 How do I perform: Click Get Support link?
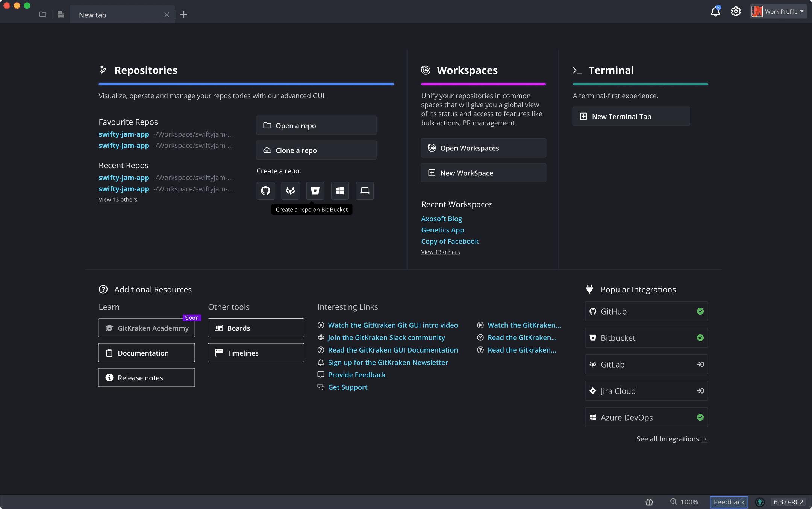pyautogui.click(x=348, y=387)
